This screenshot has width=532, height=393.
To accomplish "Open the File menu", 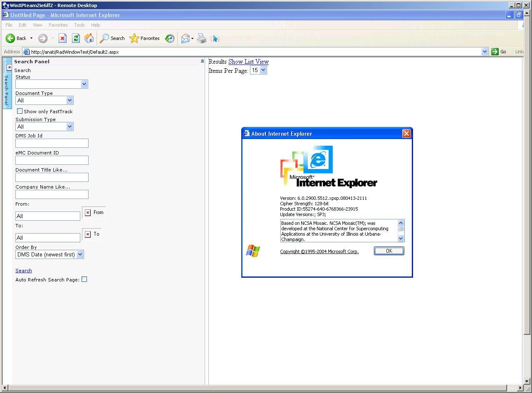I will (x=9, y=25).
